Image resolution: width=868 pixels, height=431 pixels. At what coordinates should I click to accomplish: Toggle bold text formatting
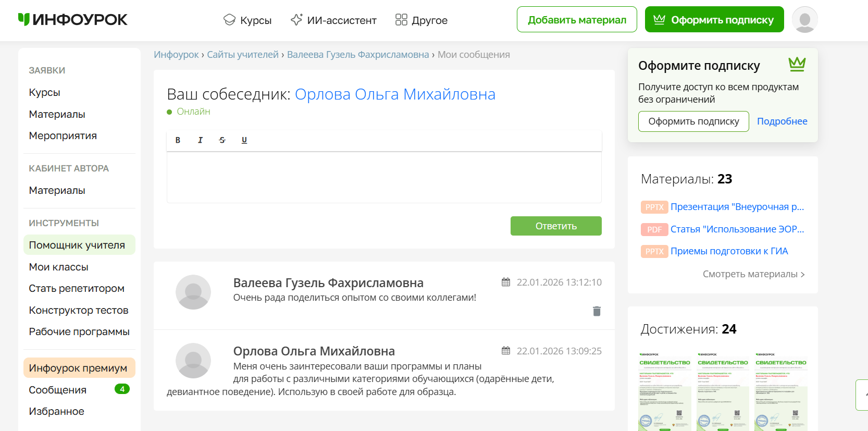178,140
